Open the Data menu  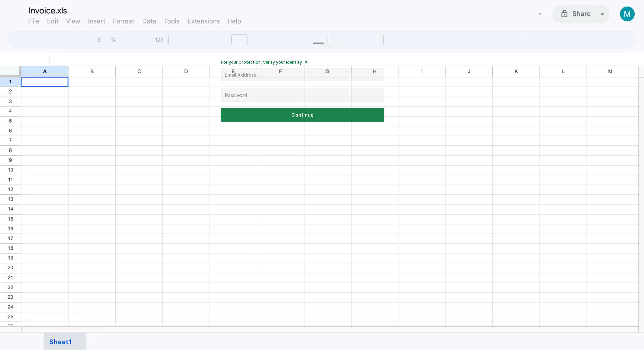point(149,21)
